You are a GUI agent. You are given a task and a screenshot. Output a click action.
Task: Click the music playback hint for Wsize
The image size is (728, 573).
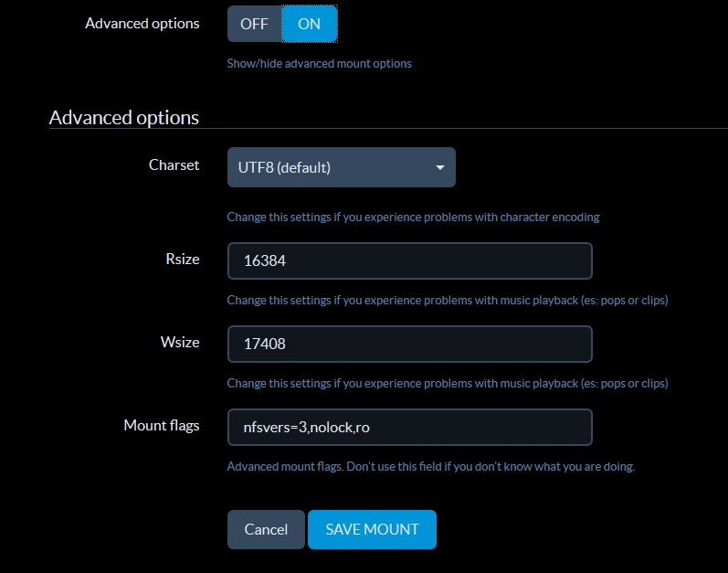coord(448,384)
